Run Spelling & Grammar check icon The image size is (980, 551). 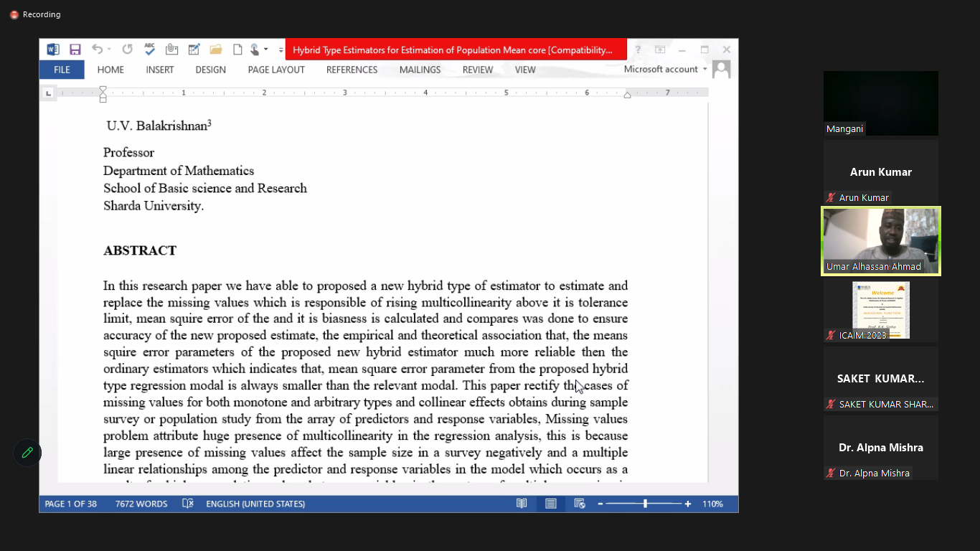pos(149,50)
